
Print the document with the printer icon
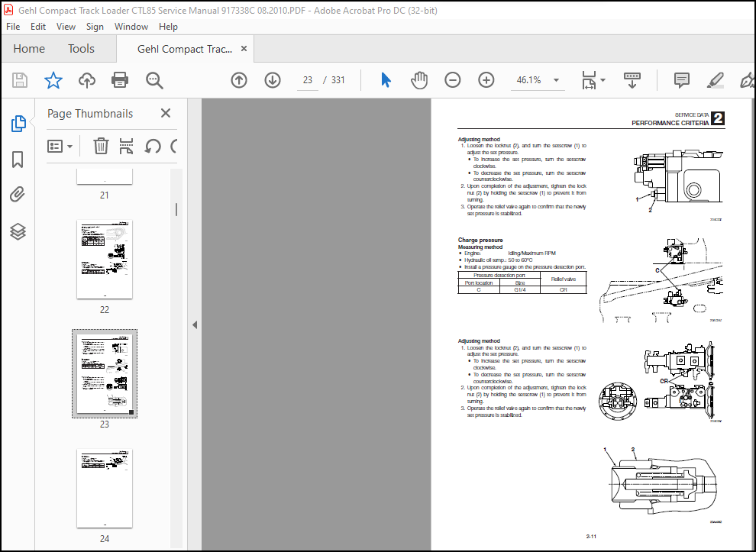coord(120,80)
